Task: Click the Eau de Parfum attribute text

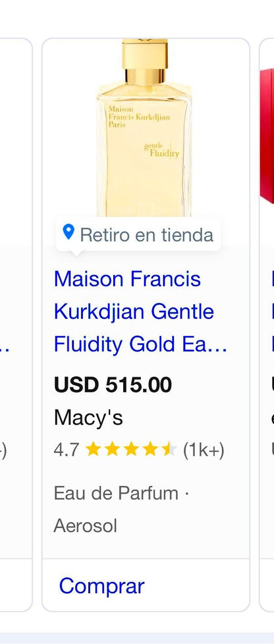Action: pos(117,493)
